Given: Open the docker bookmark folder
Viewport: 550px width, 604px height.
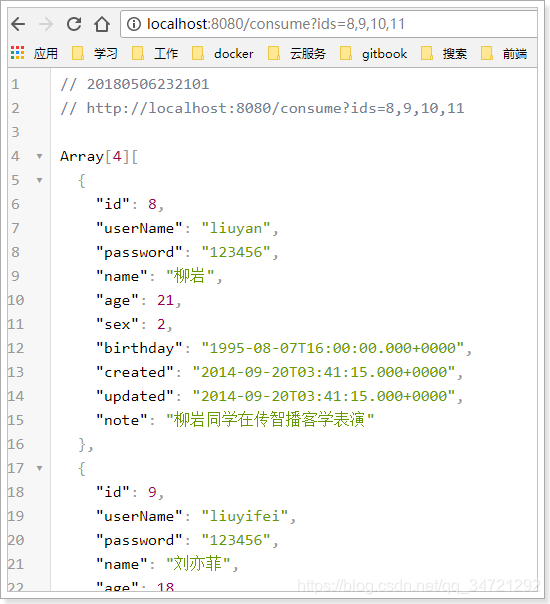Looking at the screenshot, I should (x=223, y=53).
